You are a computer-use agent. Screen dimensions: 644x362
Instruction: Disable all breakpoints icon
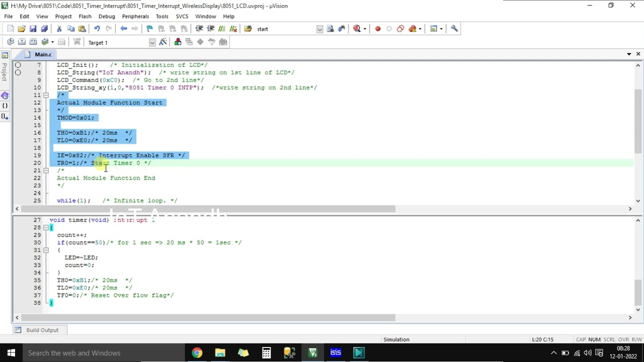[400, 29]
